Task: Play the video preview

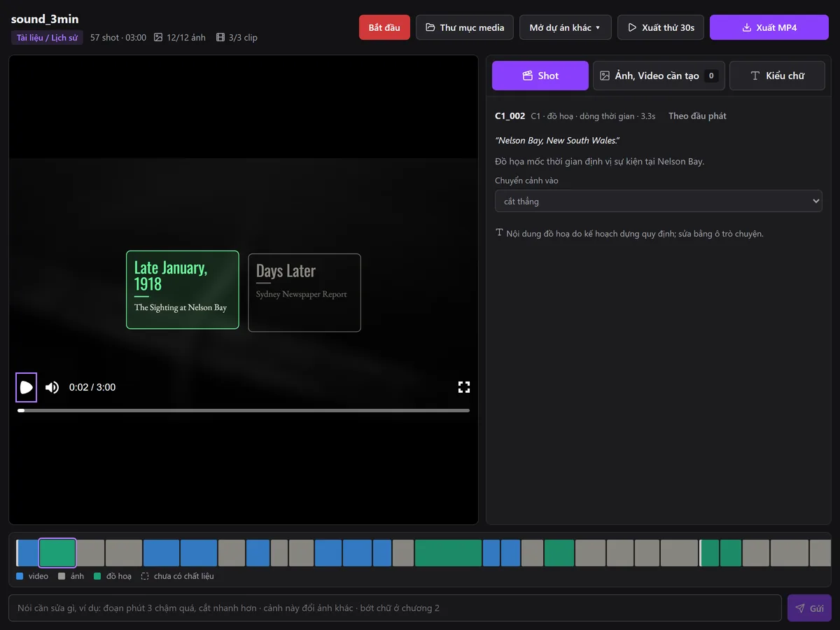Action: click(x=26, y=387)
